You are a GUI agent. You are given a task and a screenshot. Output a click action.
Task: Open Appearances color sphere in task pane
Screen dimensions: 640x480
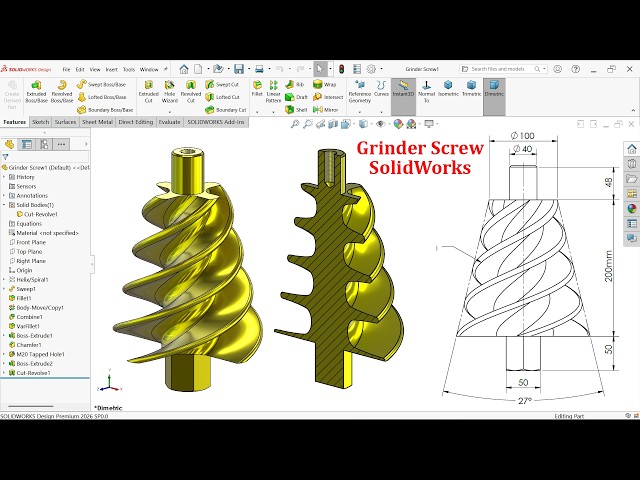(631, 209)
